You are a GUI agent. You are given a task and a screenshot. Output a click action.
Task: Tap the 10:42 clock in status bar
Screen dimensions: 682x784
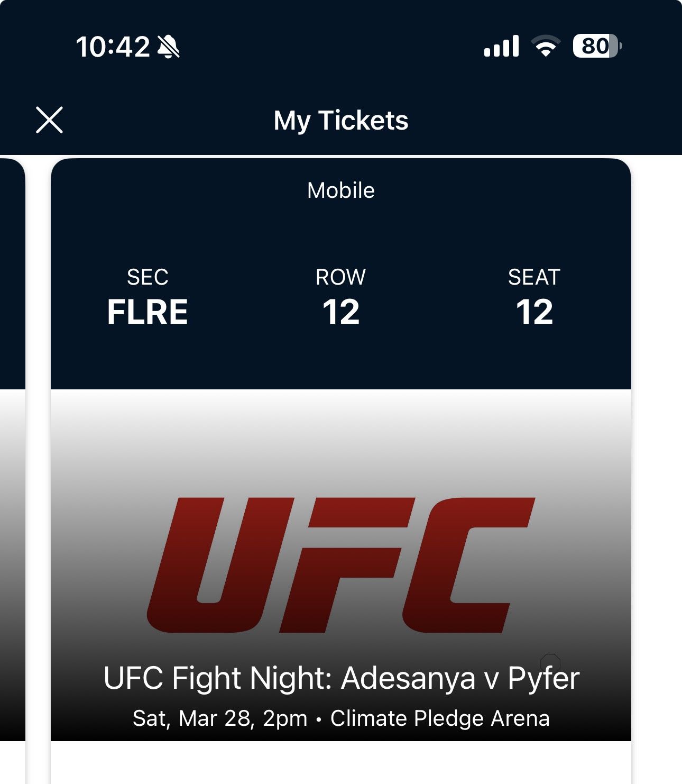[113, 47]
